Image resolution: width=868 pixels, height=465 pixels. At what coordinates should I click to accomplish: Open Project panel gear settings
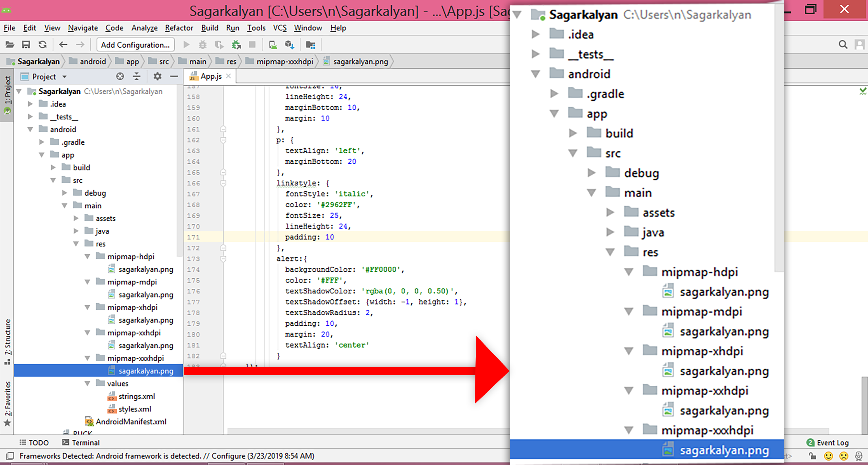[158, 76]
